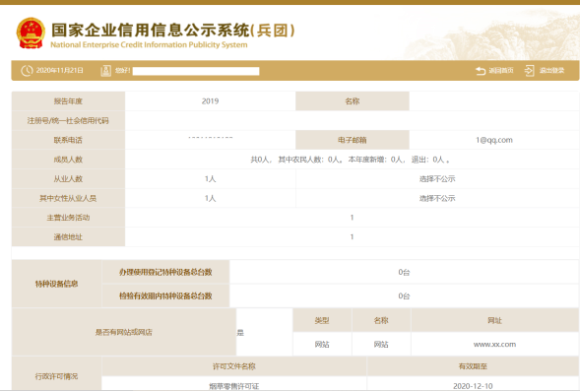
Task: Click the return-home arrow icon
Action: (x=481, y=71)
